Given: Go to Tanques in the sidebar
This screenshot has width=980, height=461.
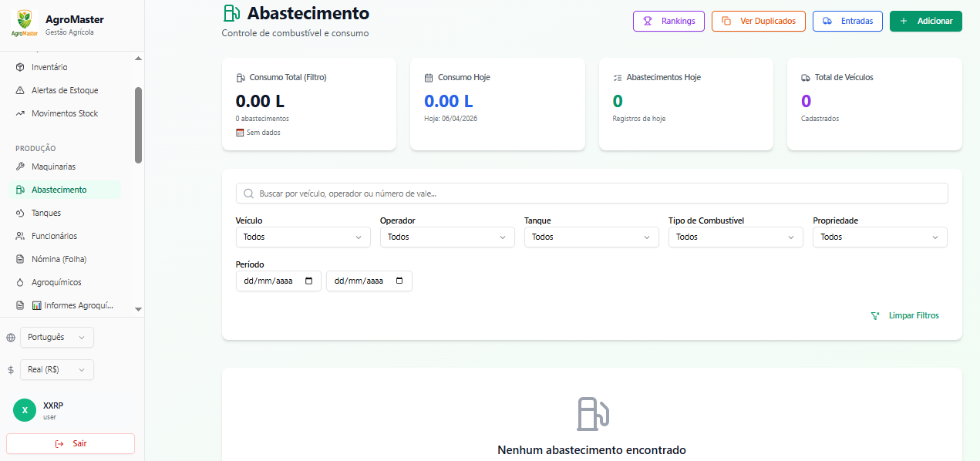Looking at the screenshot, I should 46,213.
